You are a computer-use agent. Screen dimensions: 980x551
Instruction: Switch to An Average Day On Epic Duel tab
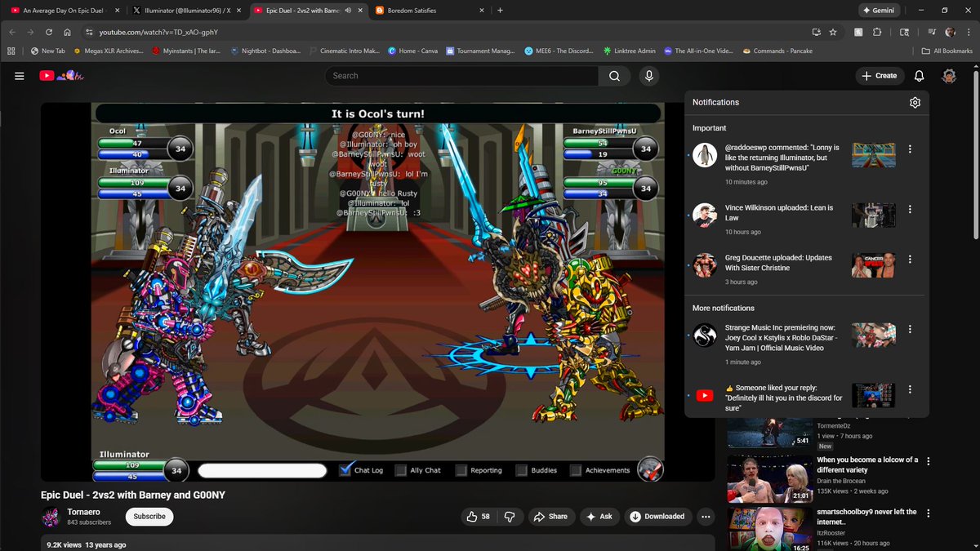click(65, 11)
